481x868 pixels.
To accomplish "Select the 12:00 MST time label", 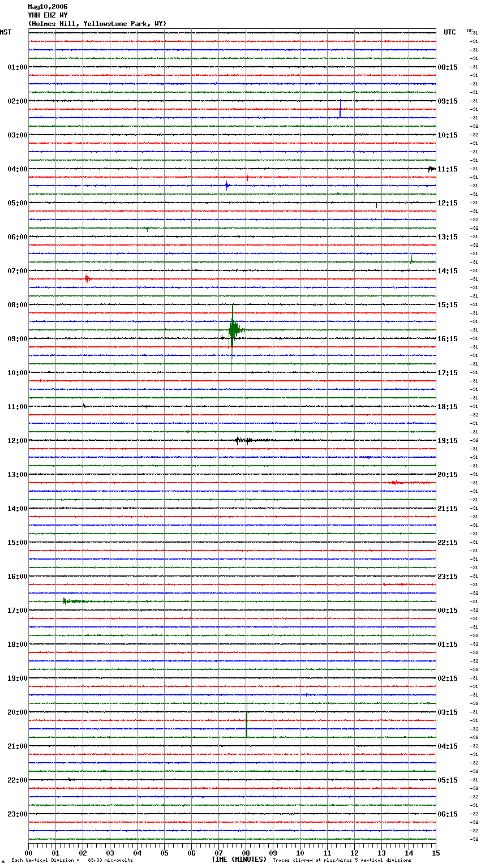I will point(18,441).
